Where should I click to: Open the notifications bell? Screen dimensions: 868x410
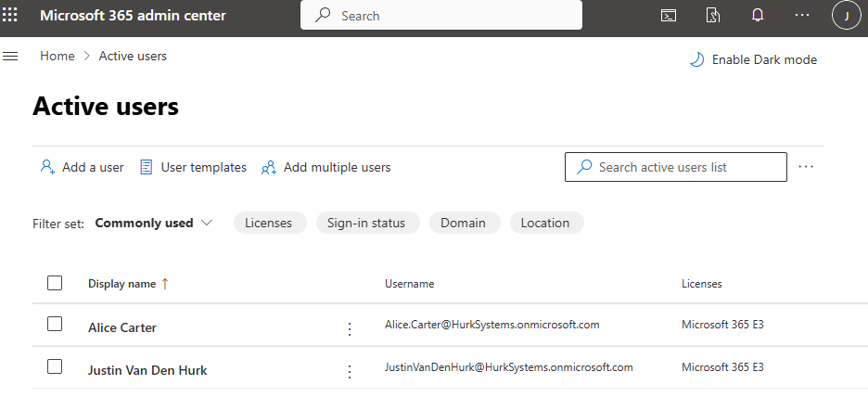[x=758, y=16]
